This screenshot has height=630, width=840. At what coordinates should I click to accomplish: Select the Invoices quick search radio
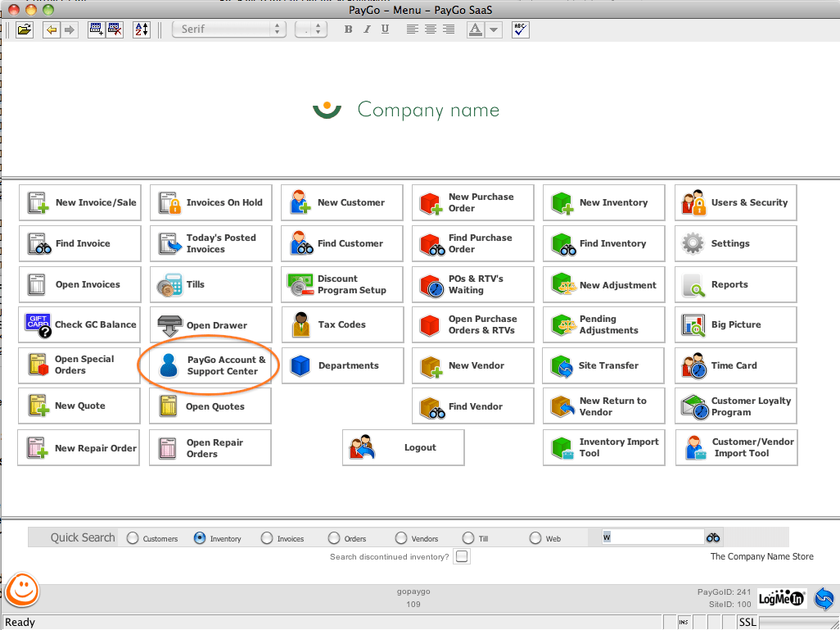point(267,537)
